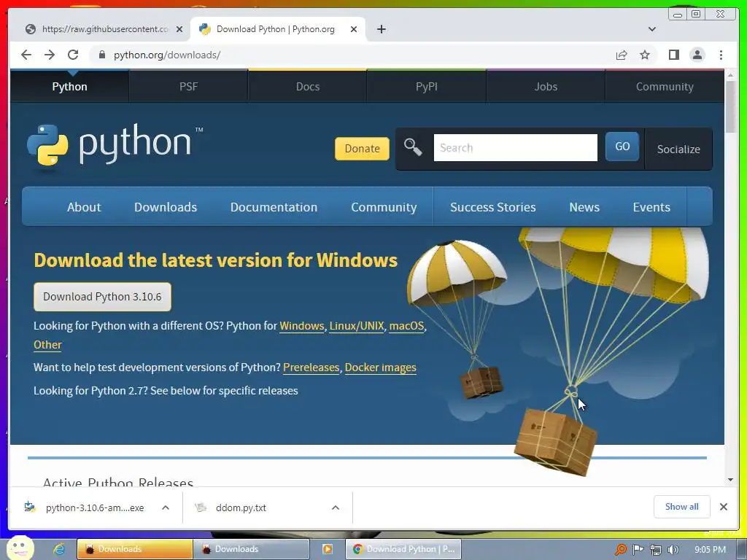Image resolution: width=747 pixels, height=560 pixels.
Task: Open the second Downloads taskbar window
Action: [252, 549]
